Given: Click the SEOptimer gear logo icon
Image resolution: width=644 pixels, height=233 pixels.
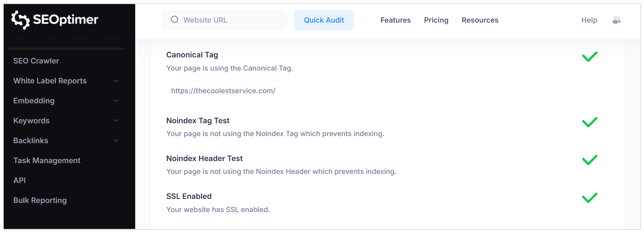Looking at the screenshot, I should (20, 20).
